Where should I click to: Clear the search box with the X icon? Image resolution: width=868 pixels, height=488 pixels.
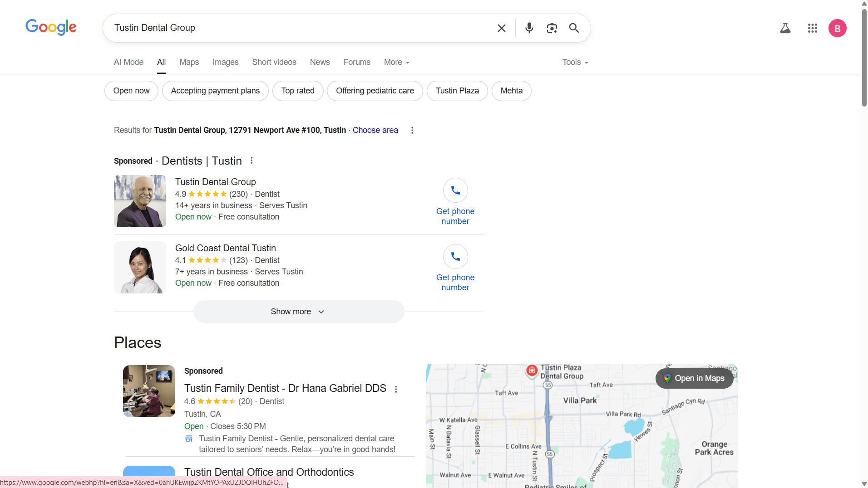coord(501,28)
